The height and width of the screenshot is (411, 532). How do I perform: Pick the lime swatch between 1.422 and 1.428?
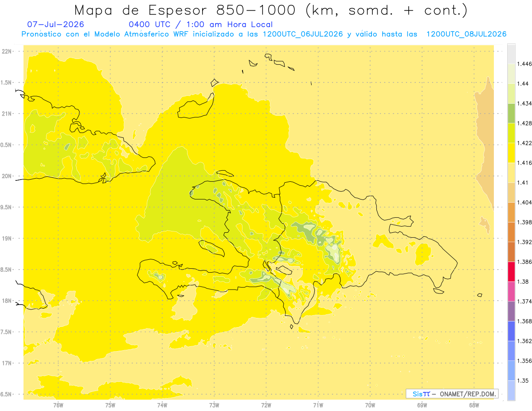point(511,133)
